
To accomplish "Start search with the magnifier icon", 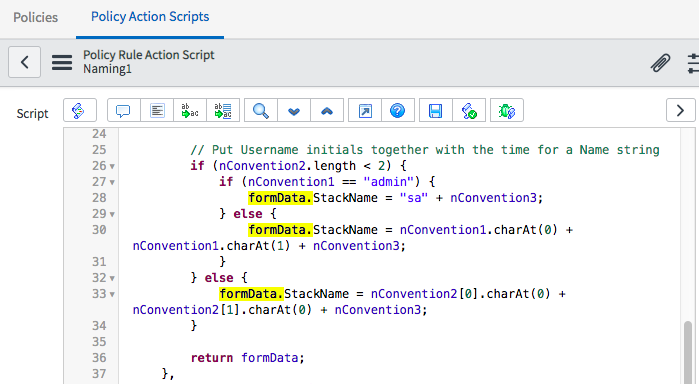I will (261, 111).
